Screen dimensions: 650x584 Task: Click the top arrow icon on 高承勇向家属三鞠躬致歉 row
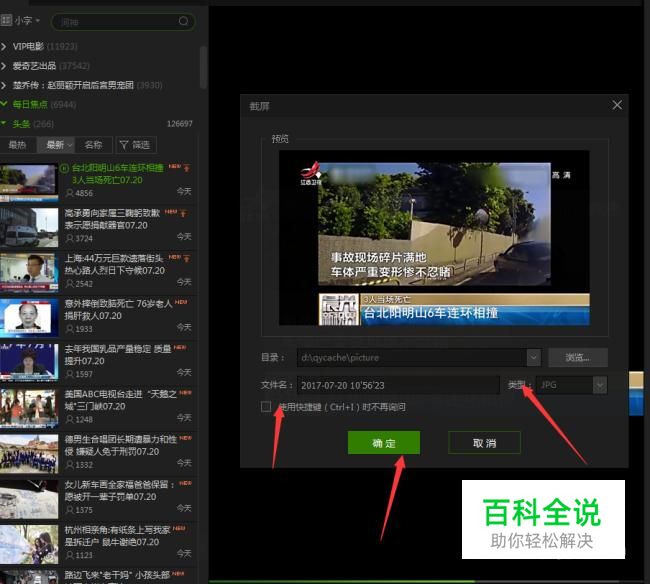[183, 213]
